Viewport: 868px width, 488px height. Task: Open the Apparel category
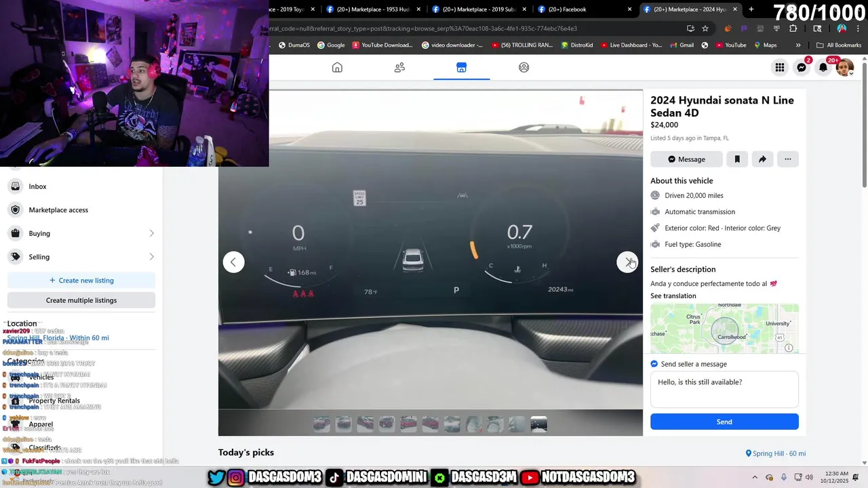pyautogui.click(x=81, y=424)
